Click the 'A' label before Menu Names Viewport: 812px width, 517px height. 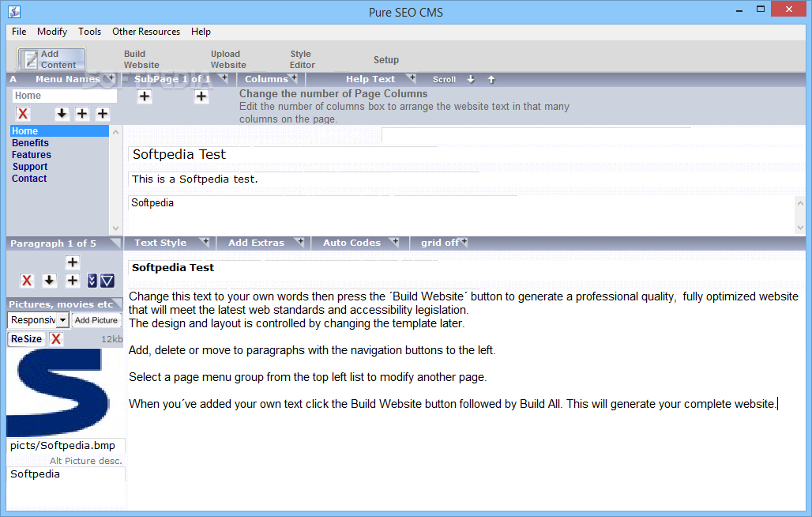pos(13,79)
